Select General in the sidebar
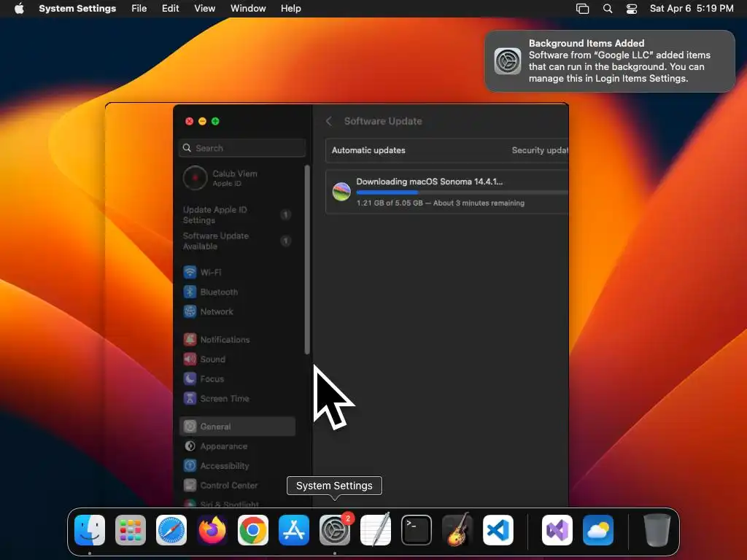This screenshot has height=560, width=747. pyautogui.click(x=237, y=426)
